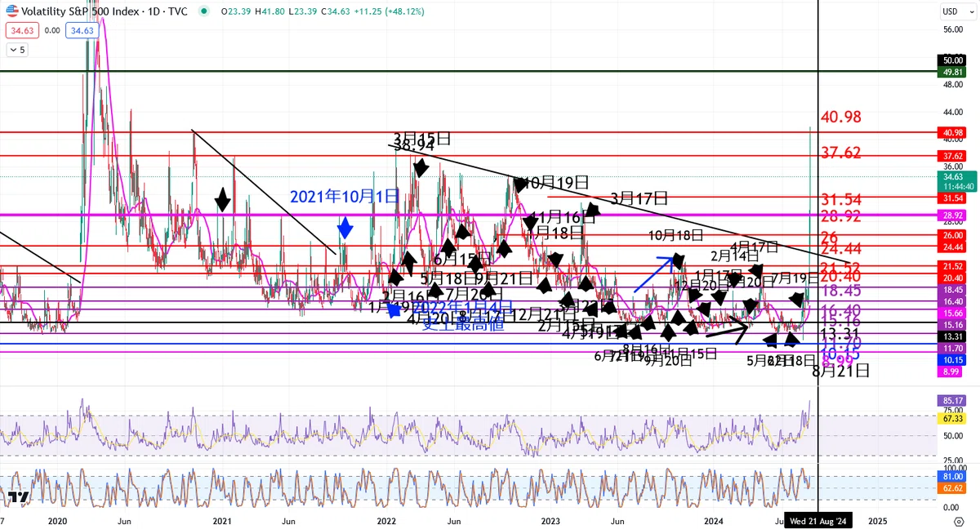Click the green 49.81 price axis label

953,71
